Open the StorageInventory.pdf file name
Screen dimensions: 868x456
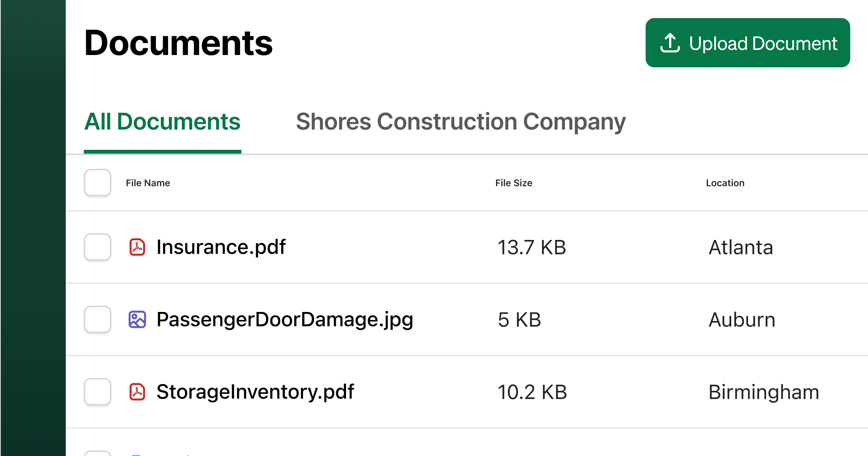point(255,392)
